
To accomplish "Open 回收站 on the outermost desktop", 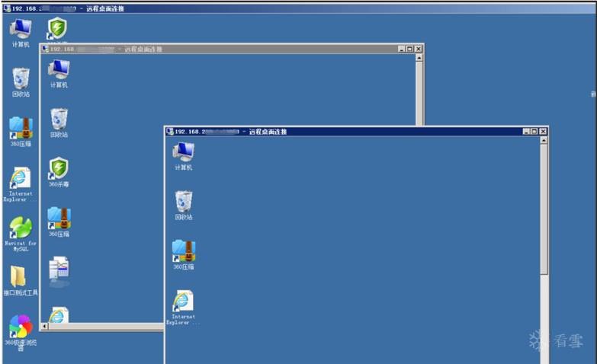I will coord(21,78).
